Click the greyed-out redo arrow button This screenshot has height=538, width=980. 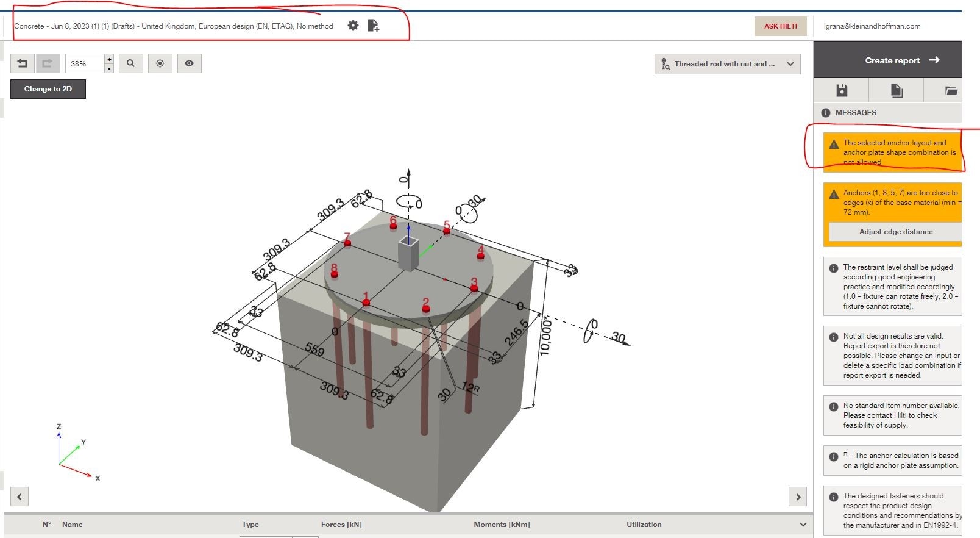[x=48, y=63]
